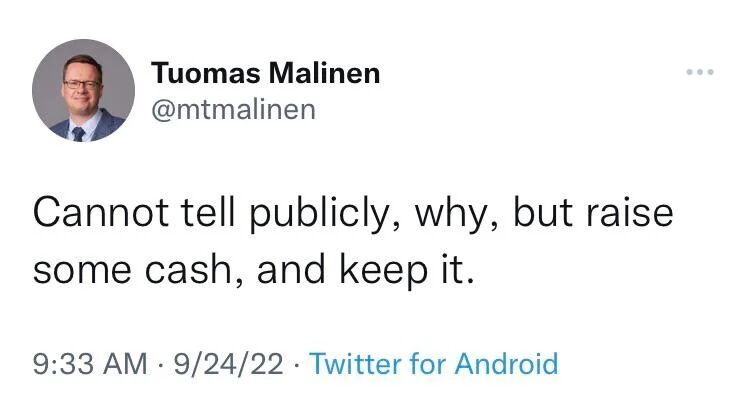The height and width of the screenshot is (397, 750).
Task: Click the 9:33 AM timestamp
Action: click(x=90, y=364)
